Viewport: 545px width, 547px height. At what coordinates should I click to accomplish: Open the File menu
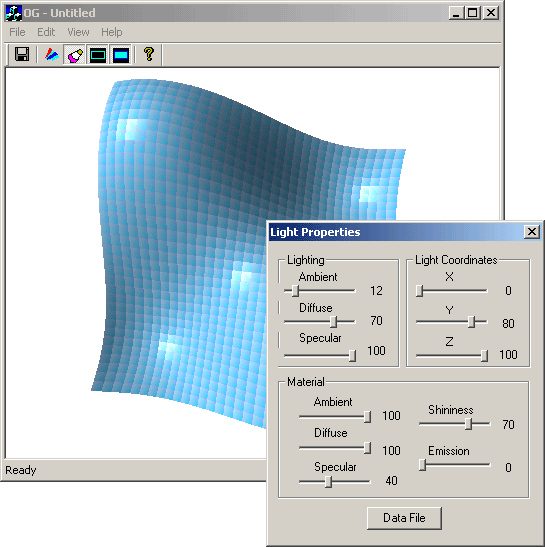click(17, 32)
